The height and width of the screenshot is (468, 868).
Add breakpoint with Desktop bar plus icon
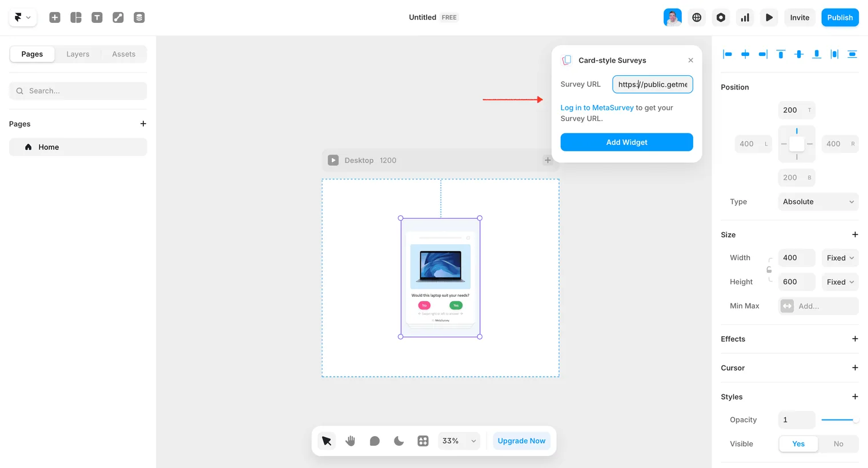pyautogui.click(x=548, y=160)
